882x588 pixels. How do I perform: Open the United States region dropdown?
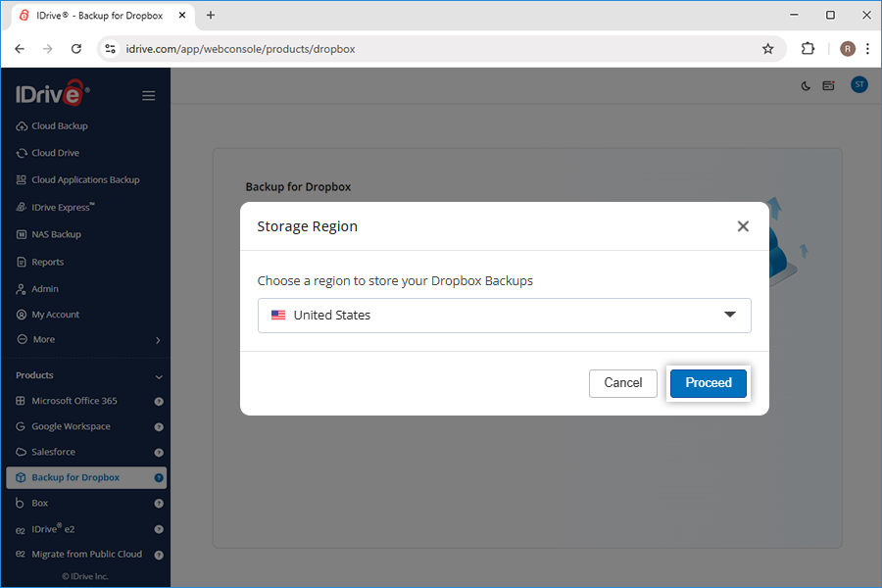click(x=504, y=316)
